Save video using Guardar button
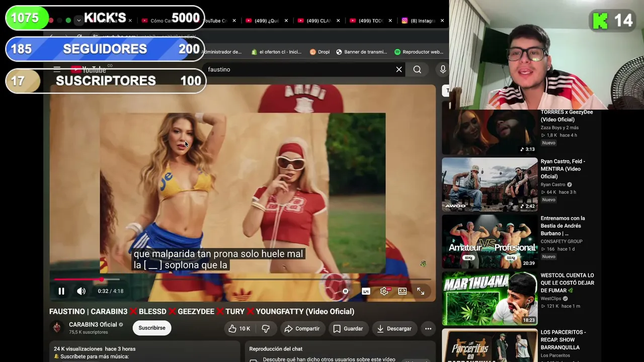 (x=348, y=328)
